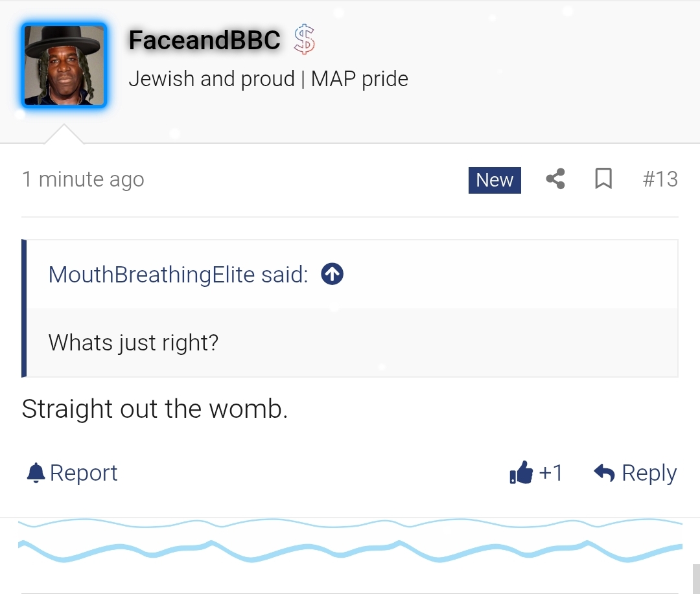This screenshot has height=594, width=700.
Task: Click 'MouthBreathingElite said:' quote header
Action: (178, 275)
